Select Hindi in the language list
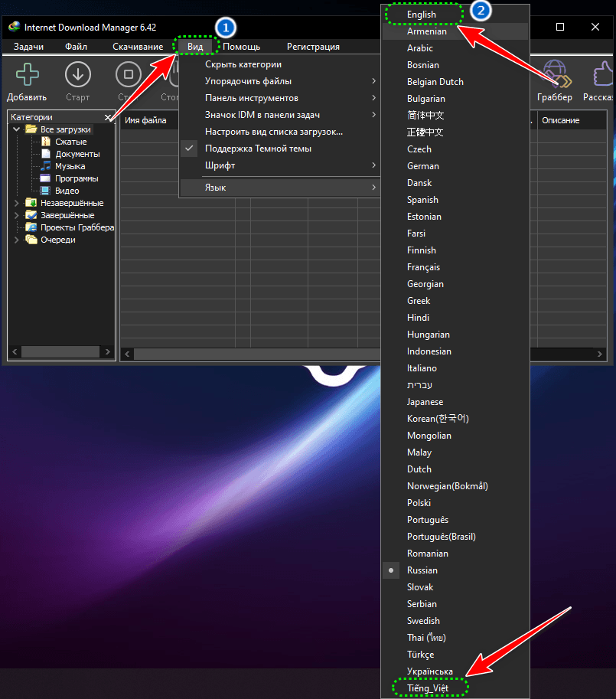Screen dimensions: 616x699 pyautogui.click(x=455, y=318)
